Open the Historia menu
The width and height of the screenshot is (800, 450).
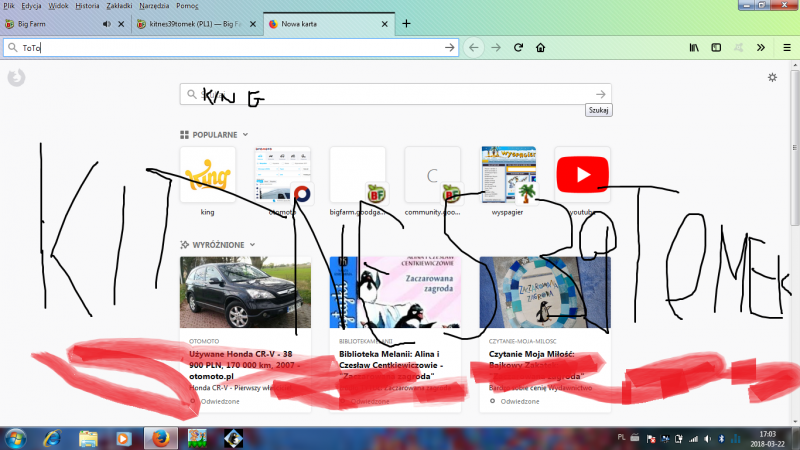point(87,6)
